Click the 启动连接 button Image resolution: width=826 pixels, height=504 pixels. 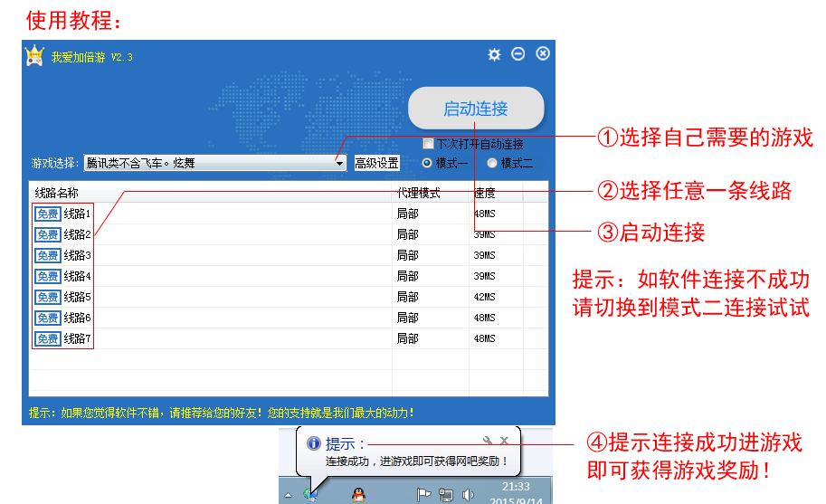(x=476, y=109)
